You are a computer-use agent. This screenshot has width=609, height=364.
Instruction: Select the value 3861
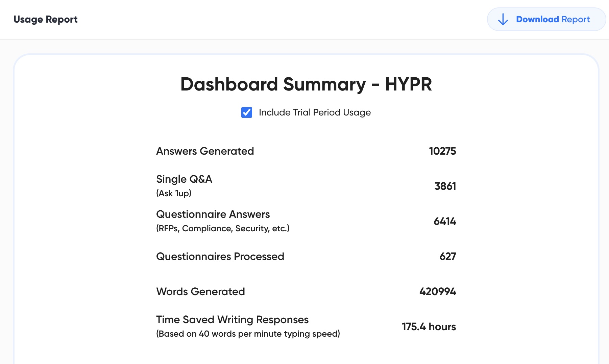(445, 186)
